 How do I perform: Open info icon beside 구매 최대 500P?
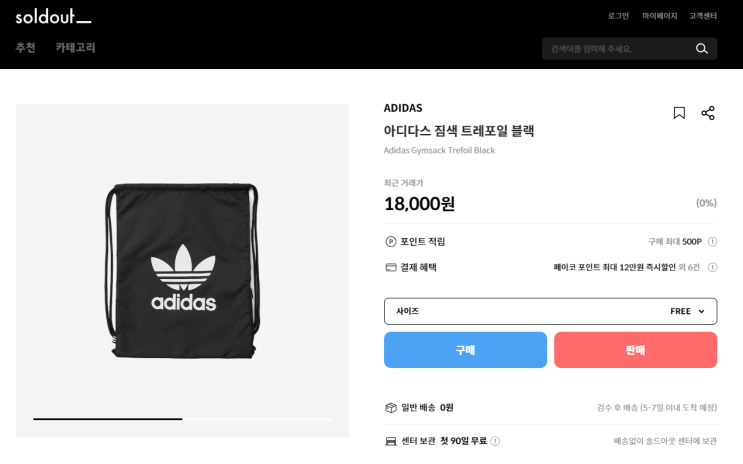click(713, 241)
